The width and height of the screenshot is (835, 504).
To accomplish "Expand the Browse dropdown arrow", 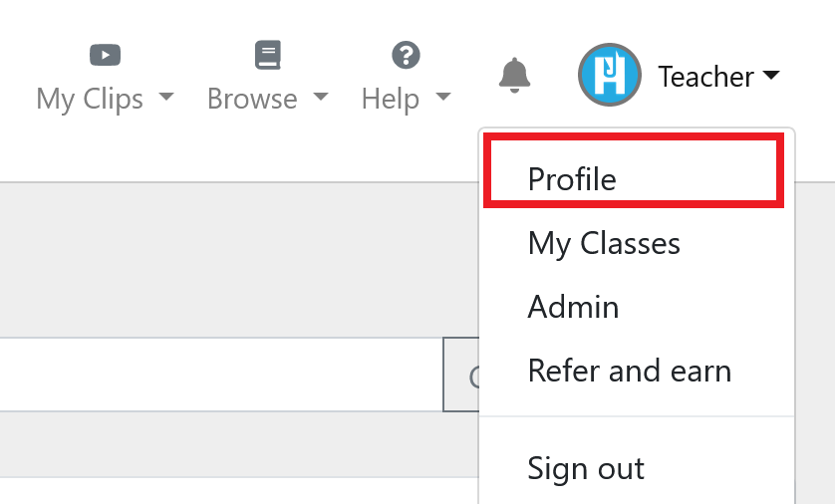I will pos(321,97).
